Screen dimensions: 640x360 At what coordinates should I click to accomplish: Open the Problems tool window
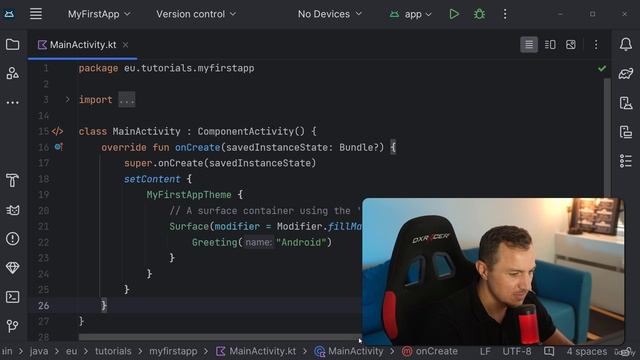coord(13,238)
